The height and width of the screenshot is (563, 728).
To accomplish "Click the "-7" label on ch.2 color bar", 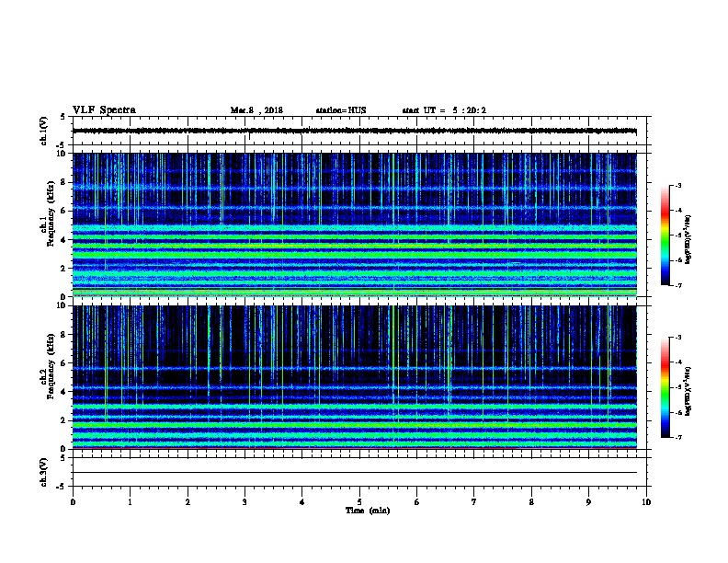I will (677, 438).
